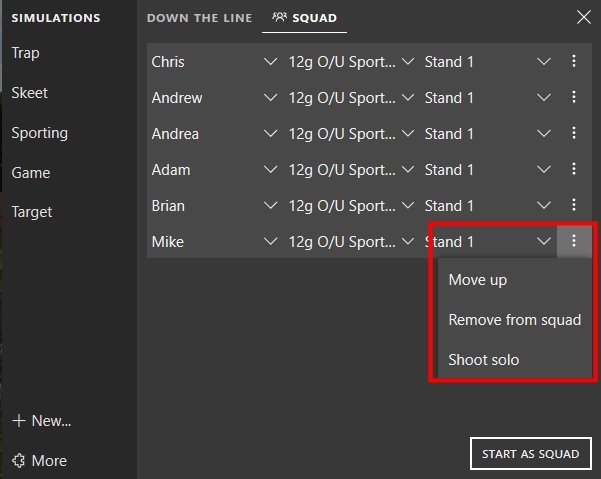Select Move up from the context menu
Image resolution: width=601 pixels, height=479 pixels.
click(478, 280)
